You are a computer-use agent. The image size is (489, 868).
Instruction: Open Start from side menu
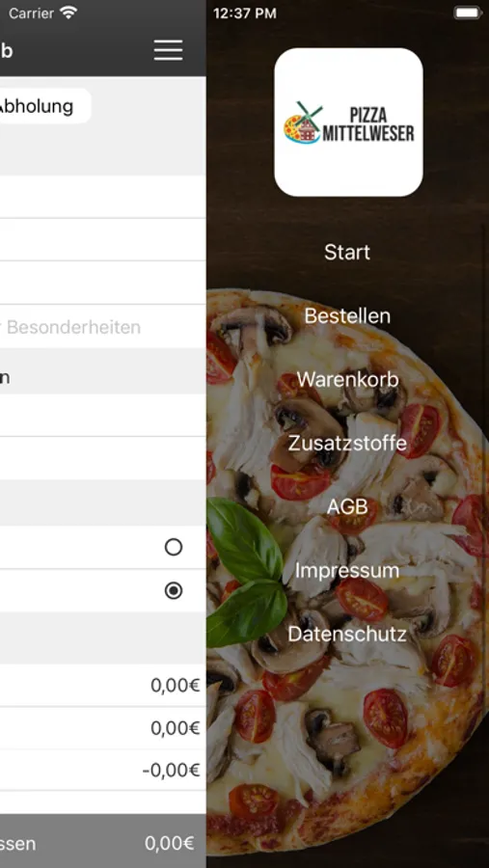click(x=347, y=253)
